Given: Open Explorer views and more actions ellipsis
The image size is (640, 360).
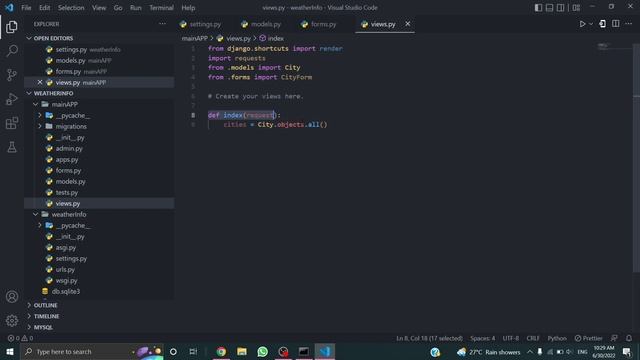Looking at the screenshot, I should pyautogui.click(x=162, y=24).
